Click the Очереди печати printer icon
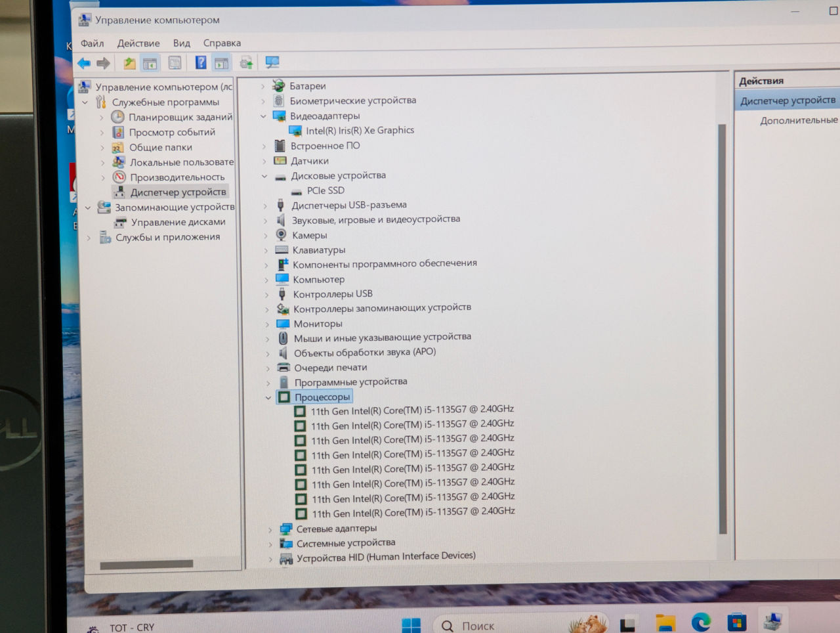840x633 pixels. [x=283, y=367]
